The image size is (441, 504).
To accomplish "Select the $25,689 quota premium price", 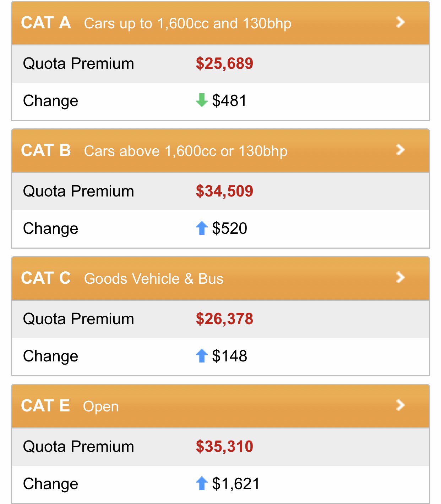I will pyautogui.click(x=224, y=64).
